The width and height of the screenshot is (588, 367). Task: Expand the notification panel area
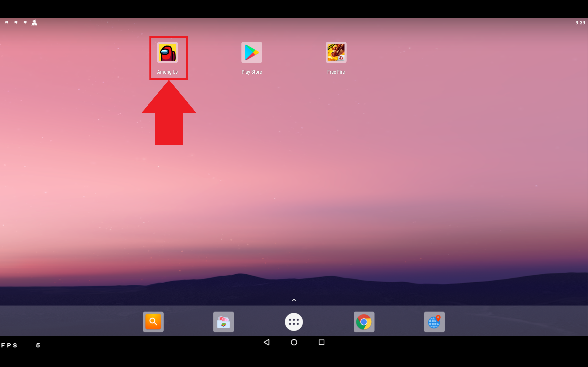point(294,22)
